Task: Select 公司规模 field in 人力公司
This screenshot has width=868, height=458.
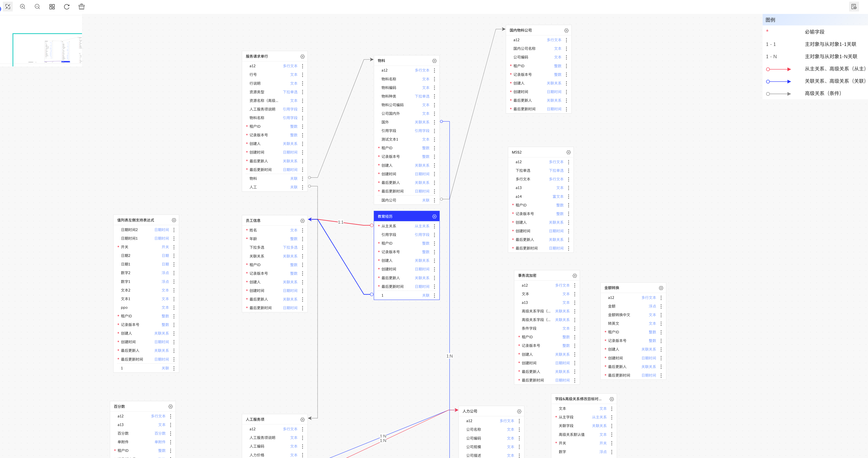Action: (492, 447)
